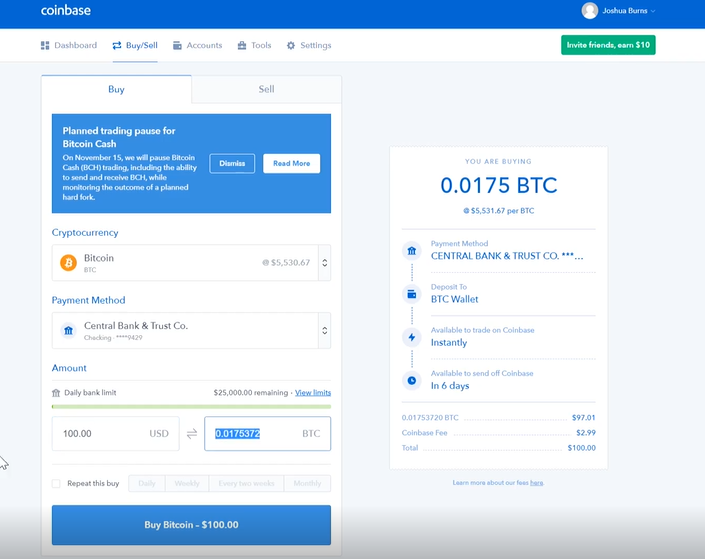Screen dimensions: 705x559
Task: Click the daily bank limit progress bar
Action: [x=191, y=407]
